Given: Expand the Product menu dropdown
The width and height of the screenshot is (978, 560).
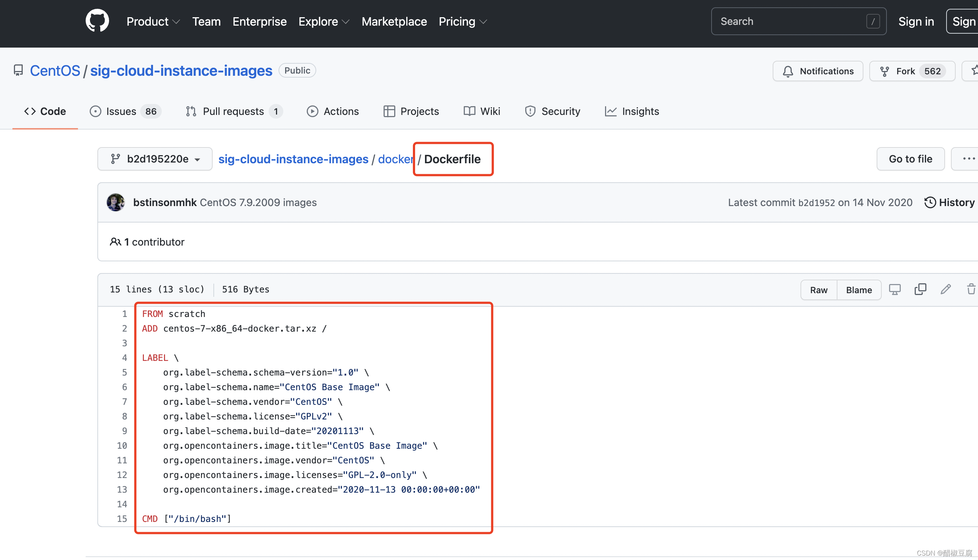Looking at the screenshot, I should 153,22.
